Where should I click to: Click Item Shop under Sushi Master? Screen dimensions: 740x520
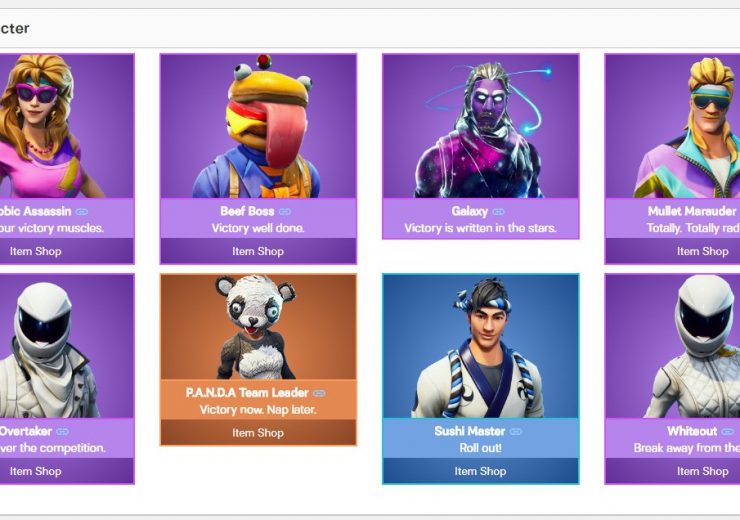coord(480,471)
